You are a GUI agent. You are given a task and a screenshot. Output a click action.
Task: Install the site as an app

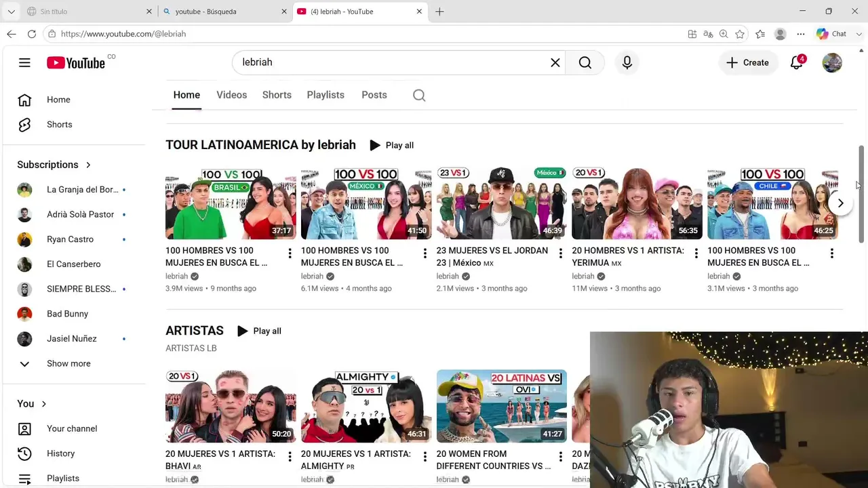coord(692,34)
